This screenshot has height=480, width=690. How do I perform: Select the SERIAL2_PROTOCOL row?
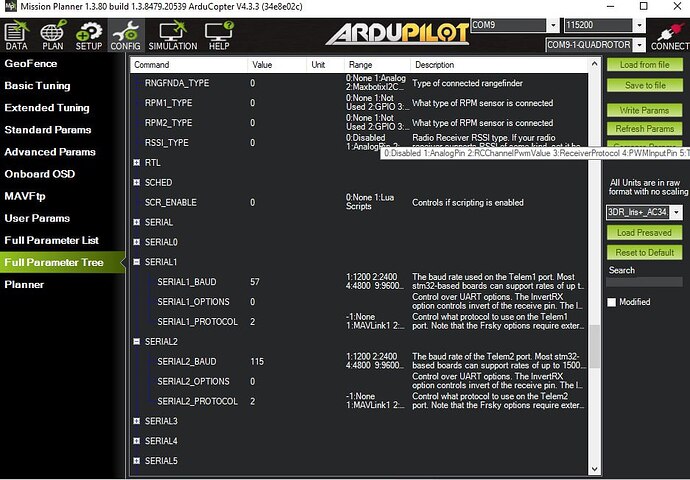click(x=360, y=401)
